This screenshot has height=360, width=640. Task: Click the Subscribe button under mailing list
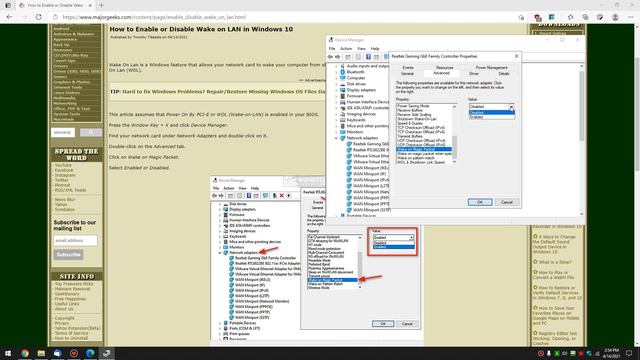tap(68, 254)
